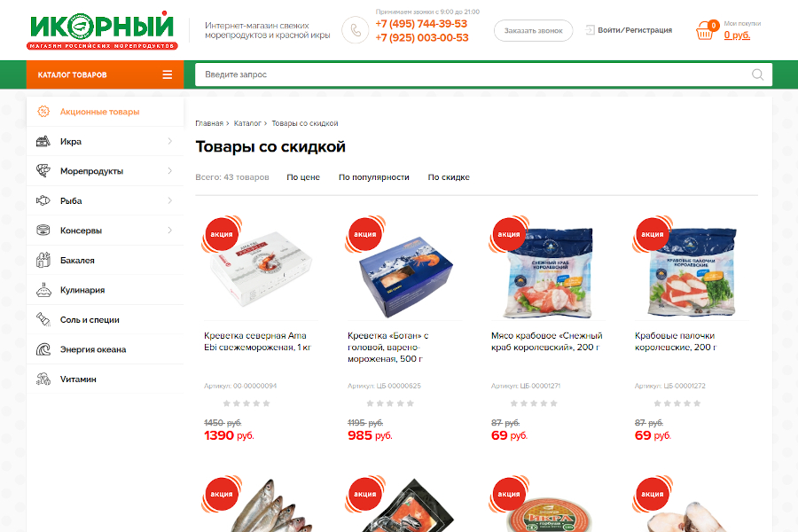The width and height of the screenshot is (798, 532).
Task: Expand the Консервы category chevron
Action: coord(170,231)
